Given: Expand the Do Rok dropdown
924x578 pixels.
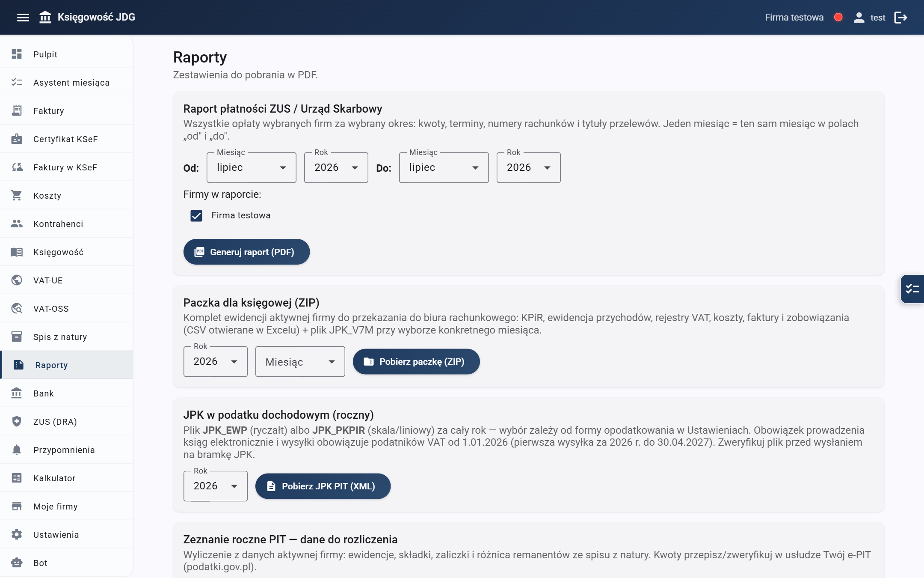Looking at the screenshot, I should click(x=529, y=168).
